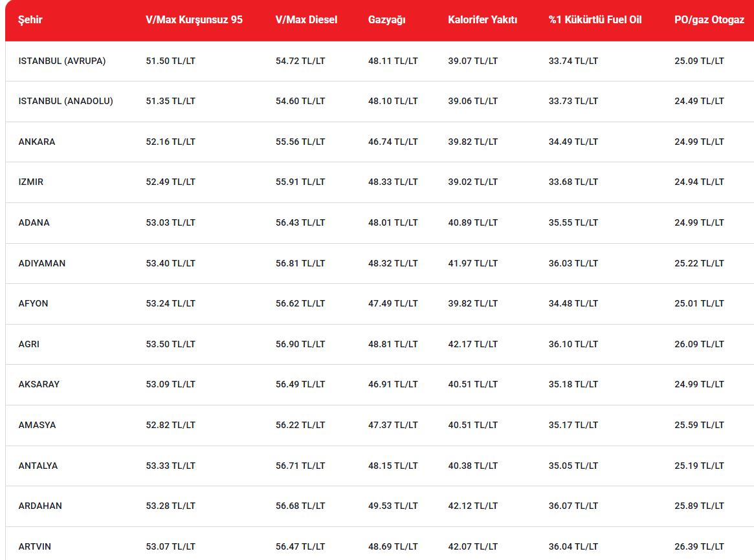Click Antalya's 40.38 TL/LT heating fuel price
The width and height of the screenshot is (754, 560).
coord(473,466)
